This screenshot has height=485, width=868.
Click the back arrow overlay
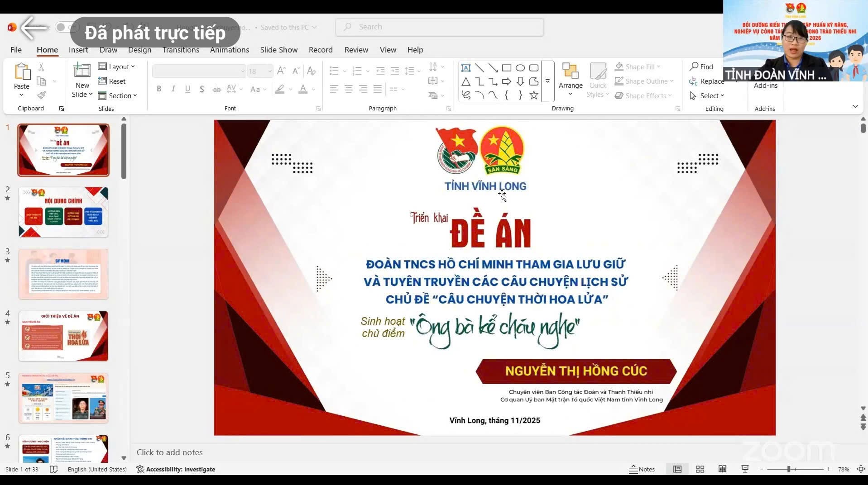click(x=34, y=28)
